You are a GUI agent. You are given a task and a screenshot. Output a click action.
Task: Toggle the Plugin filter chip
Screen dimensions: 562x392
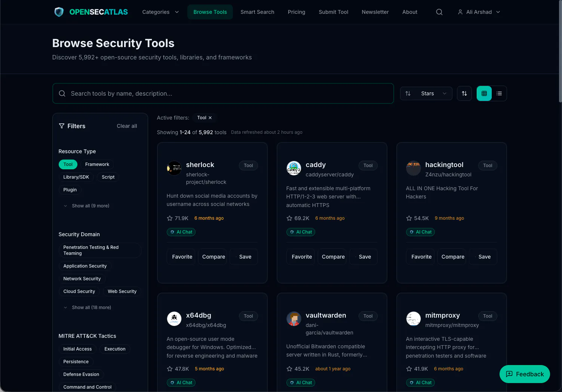click(x=70, y=190)
